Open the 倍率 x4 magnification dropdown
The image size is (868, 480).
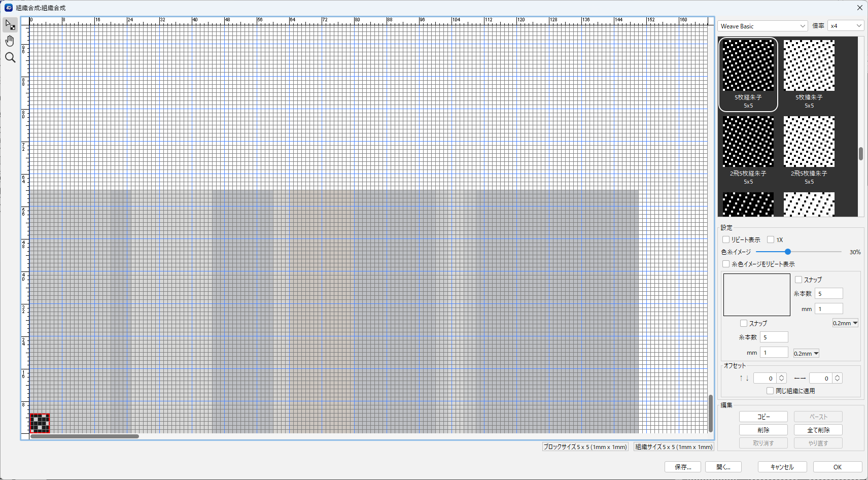coord(845,26)
